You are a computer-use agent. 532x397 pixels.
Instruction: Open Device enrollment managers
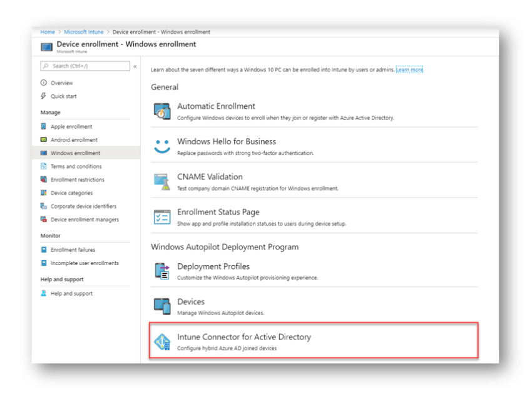85,219
